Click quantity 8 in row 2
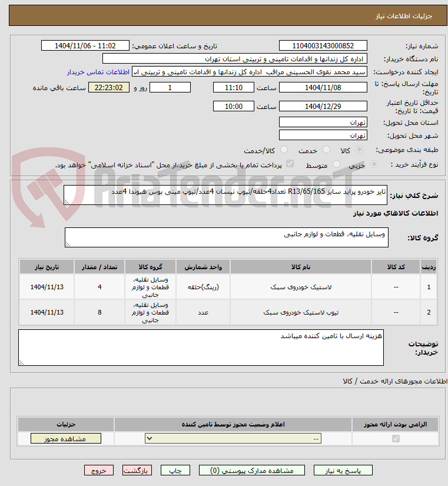Image resolution: width=448 pixels, height=486 pixels. [x=99, y=312]
